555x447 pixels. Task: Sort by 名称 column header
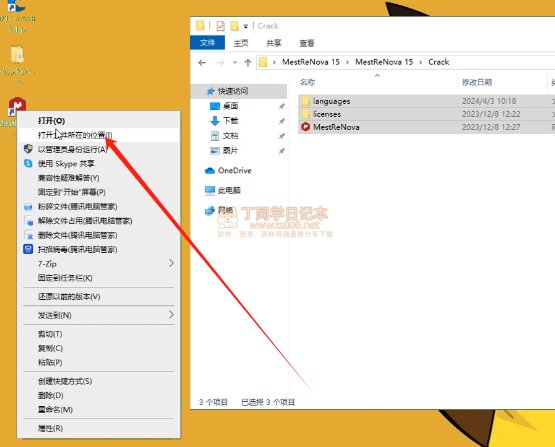[307, 82]
